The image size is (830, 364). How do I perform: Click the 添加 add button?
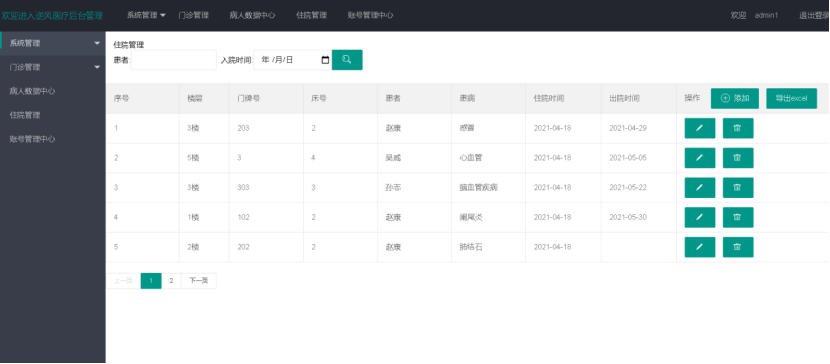(735, 98)
